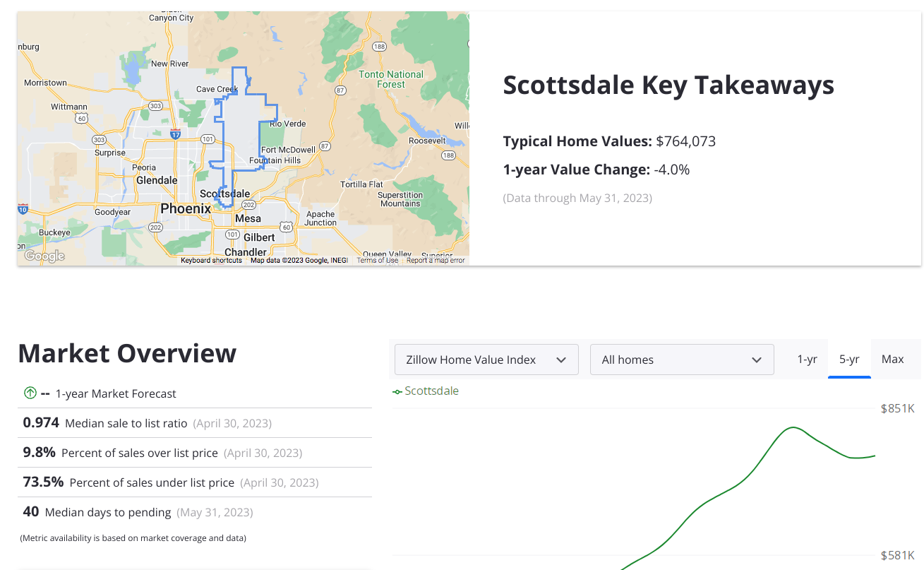Click the Superstition Mountains map label
Image resolution: width=924 pixels, height=570 pixels.
400,199
